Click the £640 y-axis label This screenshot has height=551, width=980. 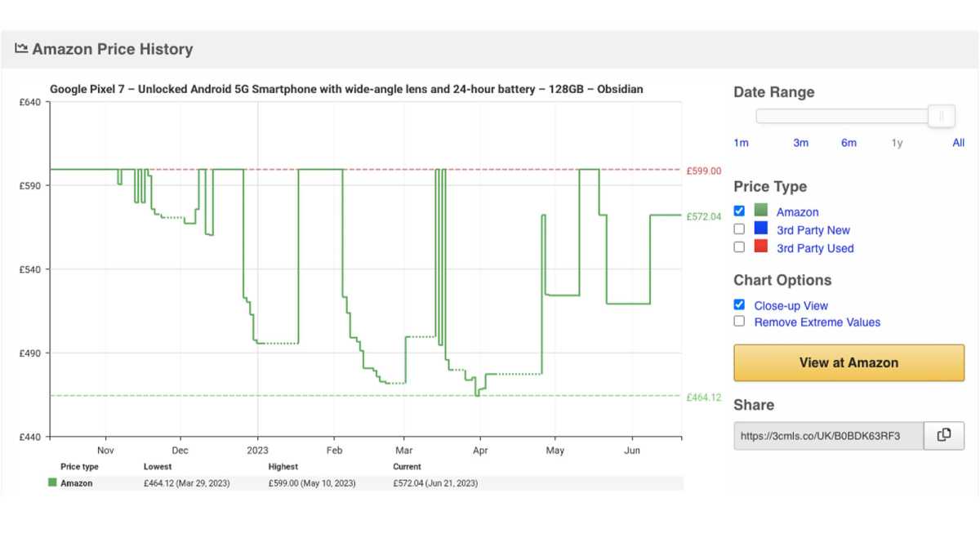pos(29,102)
